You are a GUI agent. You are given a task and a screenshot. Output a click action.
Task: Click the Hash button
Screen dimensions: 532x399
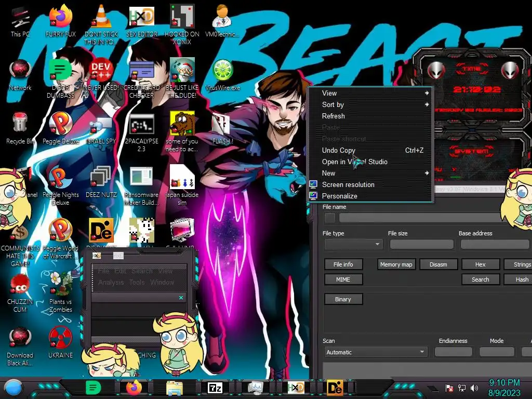coord(518,280)
